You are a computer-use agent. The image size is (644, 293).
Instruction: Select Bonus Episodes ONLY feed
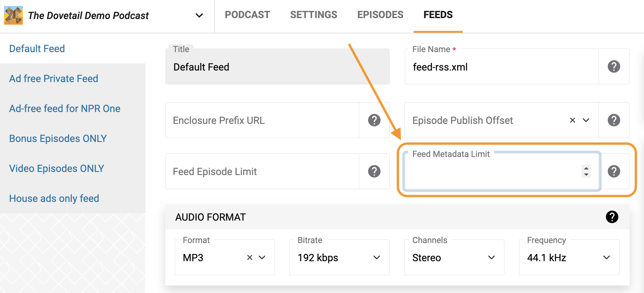(x=58, y=139)
